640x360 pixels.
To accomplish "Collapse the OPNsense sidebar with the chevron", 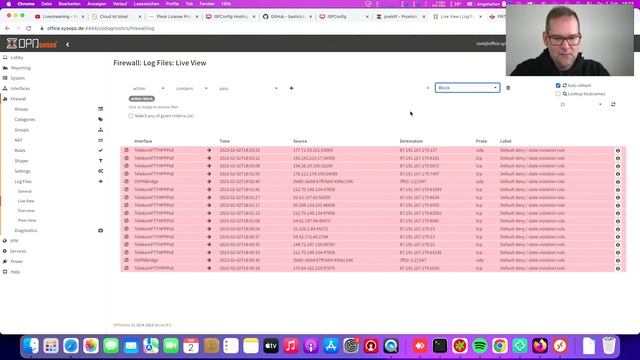I will [x=68, y=44].
